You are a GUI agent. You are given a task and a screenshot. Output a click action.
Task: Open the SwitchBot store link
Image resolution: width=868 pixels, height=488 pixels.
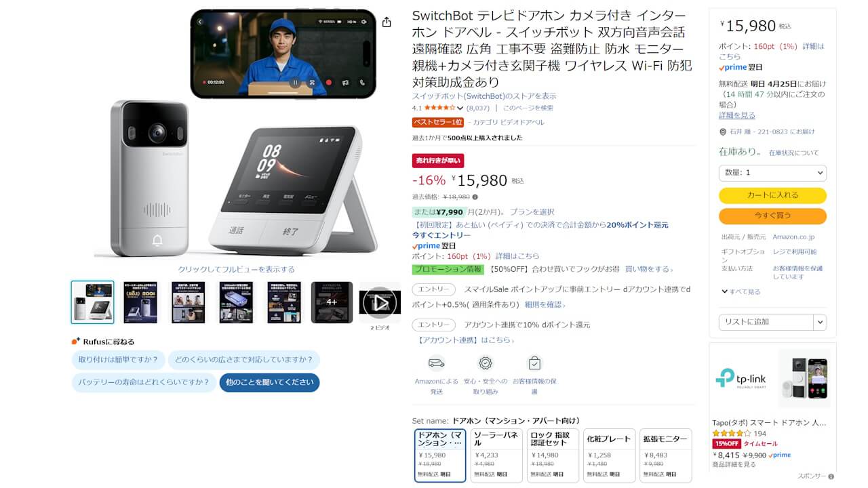point(484,96)
